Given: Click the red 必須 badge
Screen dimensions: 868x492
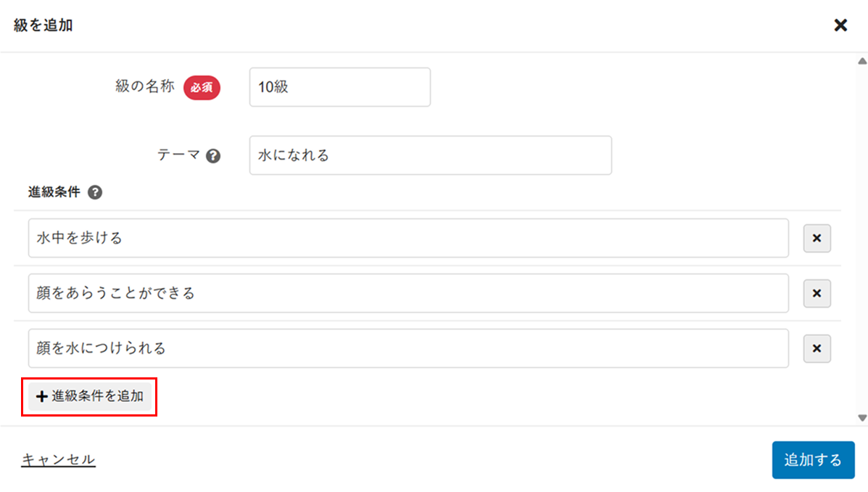Looking at the screenshot, I should [202, 87].
